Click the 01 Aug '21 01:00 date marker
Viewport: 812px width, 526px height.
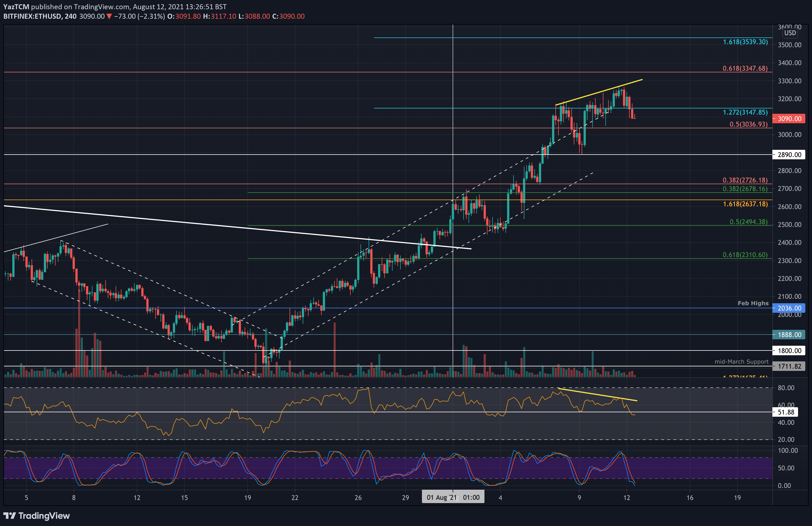click(453, 497)
